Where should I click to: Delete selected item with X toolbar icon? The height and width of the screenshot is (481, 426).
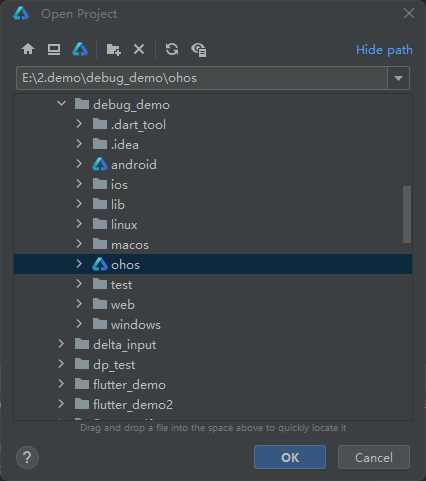pyautogui.click(x=139, y=49)
